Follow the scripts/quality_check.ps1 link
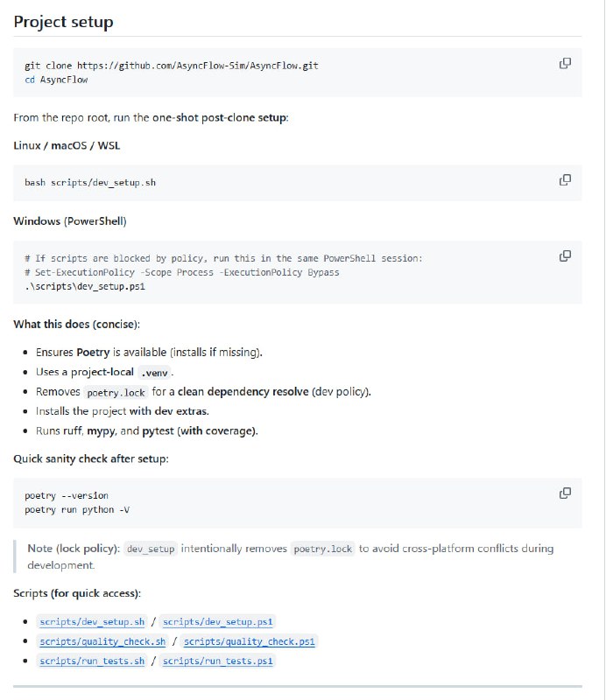This screenshot has width=606, height=700. tap(250, 641)
